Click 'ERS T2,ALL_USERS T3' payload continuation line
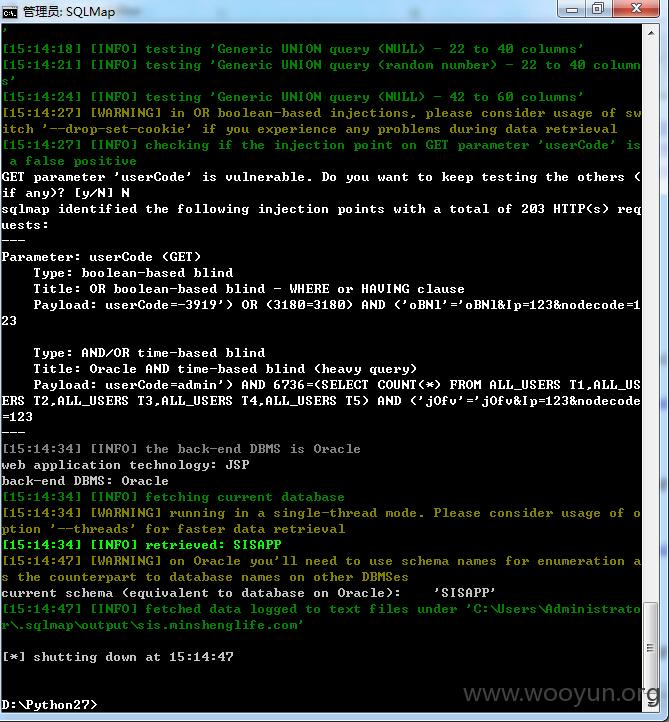The image size is (669, 722). click(x=321, y=401)
